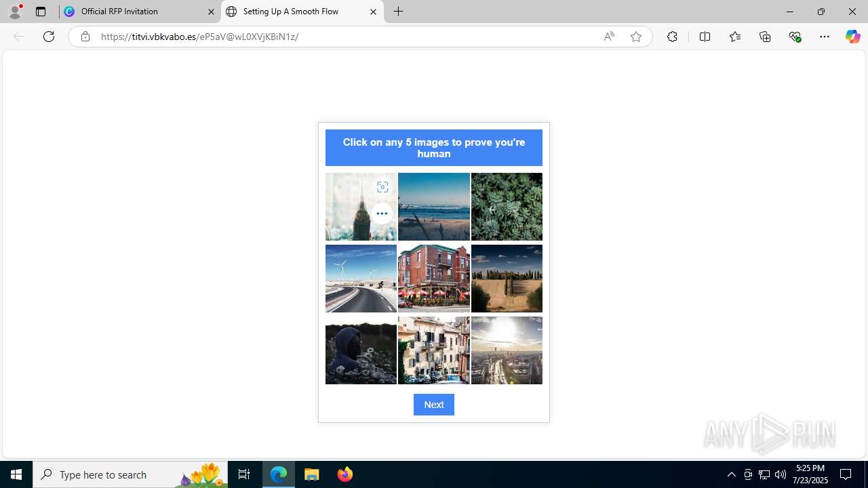Open the Settings and more menu
The width and height of the screenshot is (868, 488).
click(x=825, y=37)
